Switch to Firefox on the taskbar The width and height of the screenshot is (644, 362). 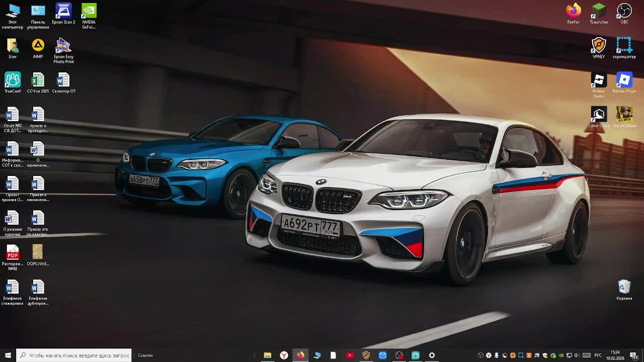click(x=300, y=355)
